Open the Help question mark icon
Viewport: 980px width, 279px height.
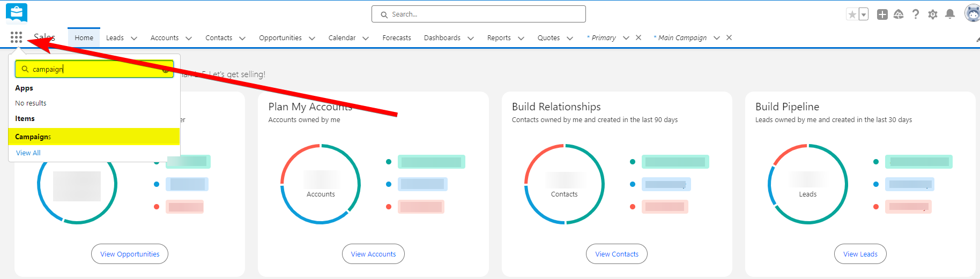[916, 14]
